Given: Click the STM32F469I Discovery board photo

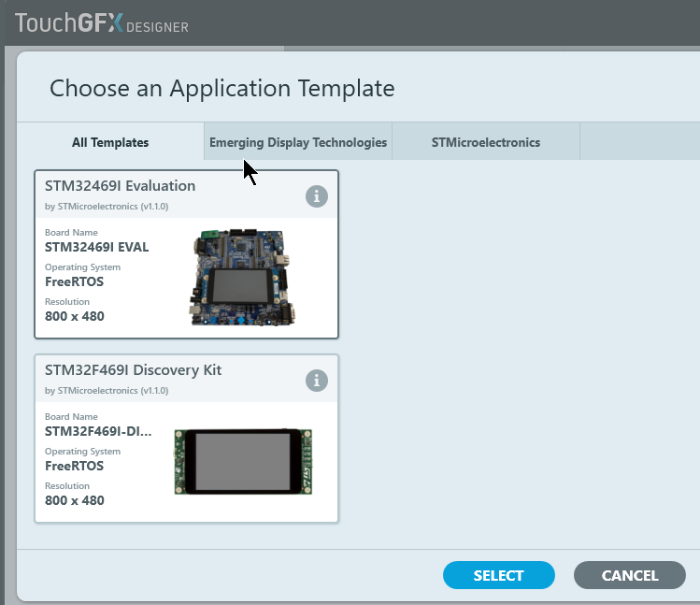Looking at the screenshot, I should pos(243,462).
